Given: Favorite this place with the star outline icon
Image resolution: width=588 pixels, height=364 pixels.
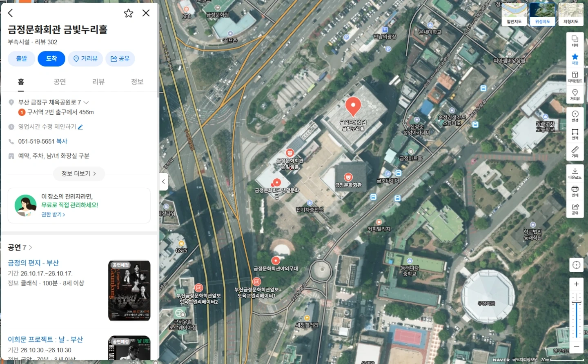Looking at the screenshot, I should click(x=129, y=13).
